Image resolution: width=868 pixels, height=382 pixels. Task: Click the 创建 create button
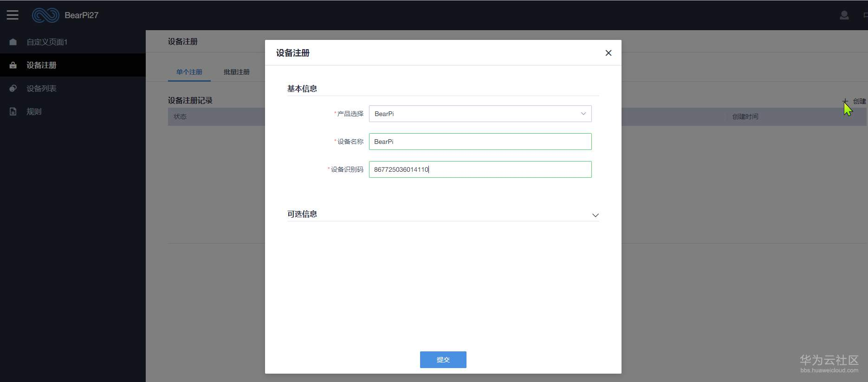click(x=855, y=101)
